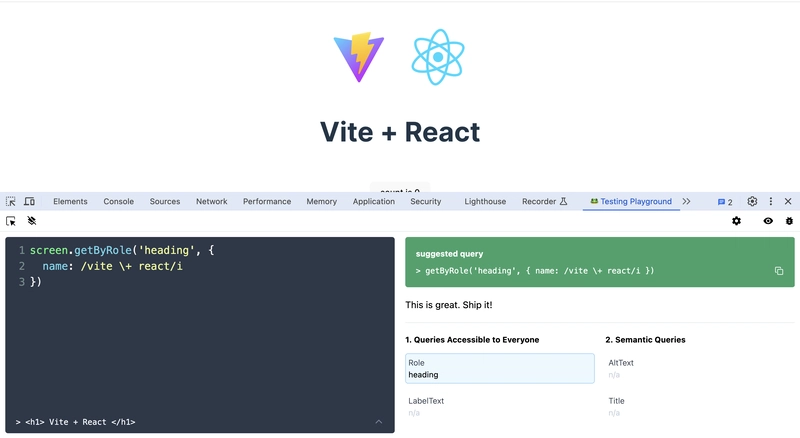This screenshot has height=438, width=800.
Task: Copy the suggested query
Action: coord(779,271)
